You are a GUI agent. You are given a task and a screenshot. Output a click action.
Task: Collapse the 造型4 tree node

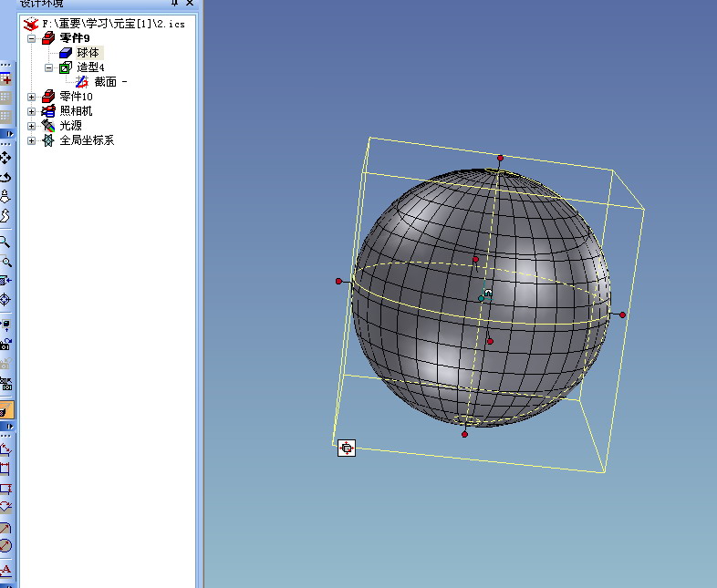click(48, 67)
